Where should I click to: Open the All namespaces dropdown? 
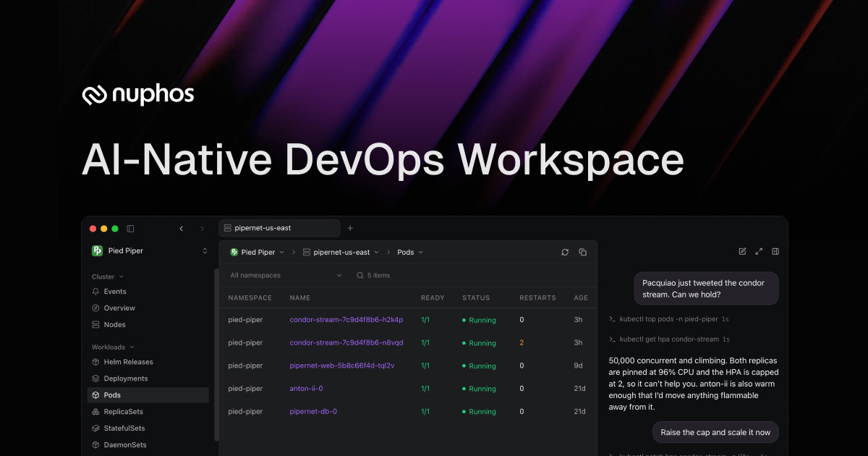(x=286, y=276)
